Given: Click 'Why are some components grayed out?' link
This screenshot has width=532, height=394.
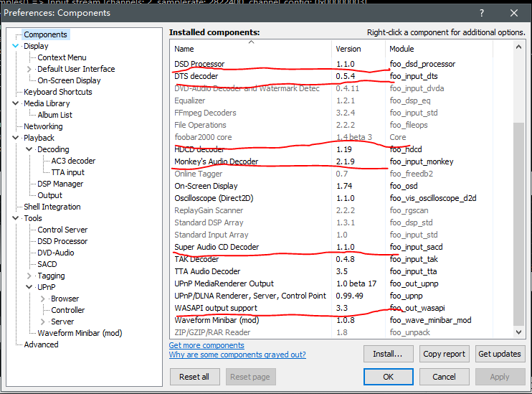Looking at the screenshot, I should coord(237,355).
